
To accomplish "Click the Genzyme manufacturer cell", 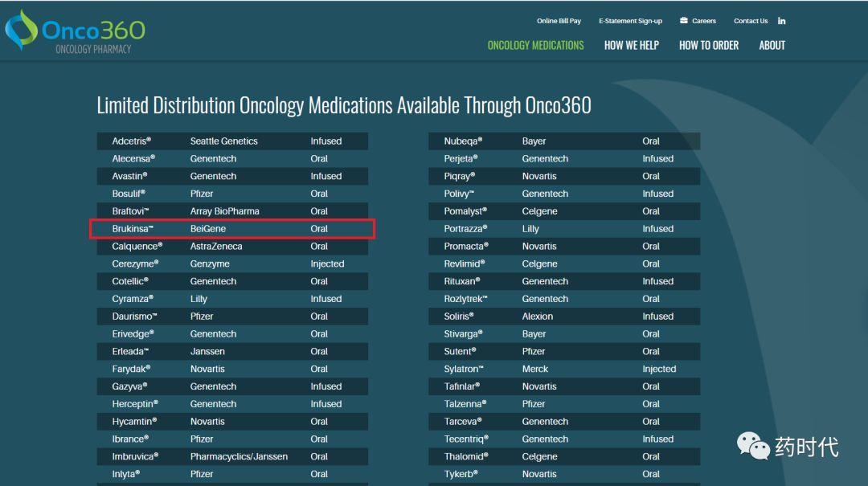I will tap(209, 264).
